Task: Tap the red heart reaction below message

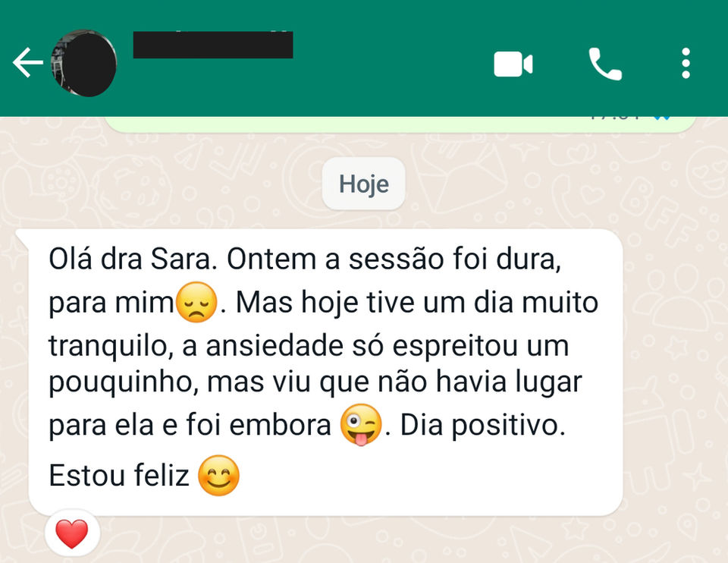Action: pyautogui.click(x=72, y=533)
